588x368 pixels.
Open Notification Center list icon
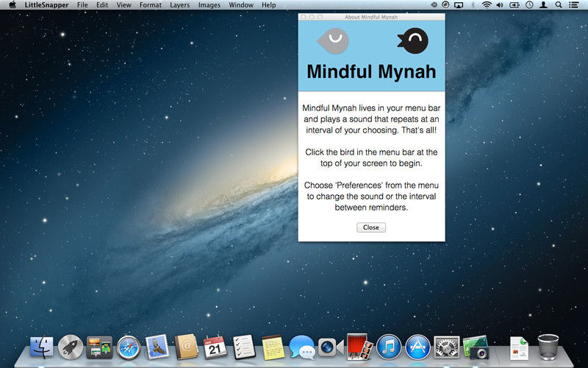tap(573, 5)
